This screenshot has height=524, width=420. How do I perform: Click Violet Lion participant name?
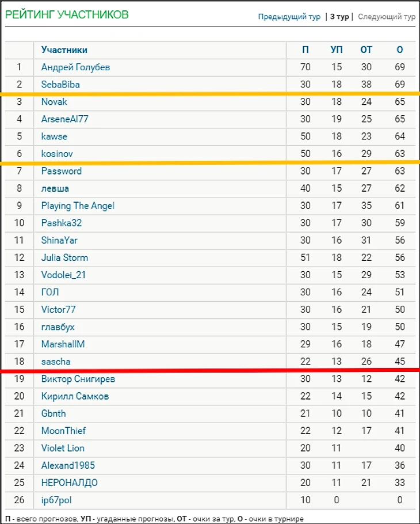(x=63, y=448)
